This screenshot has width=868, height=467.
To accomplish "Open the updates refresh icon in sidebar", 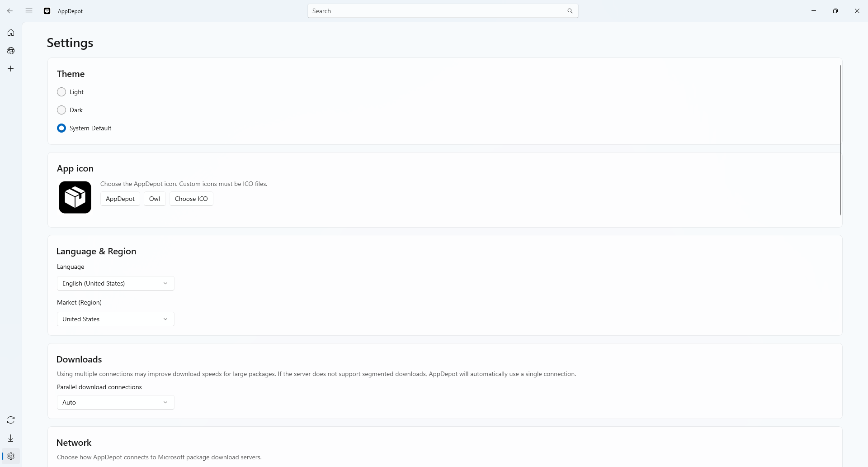I will pos(11,420).
